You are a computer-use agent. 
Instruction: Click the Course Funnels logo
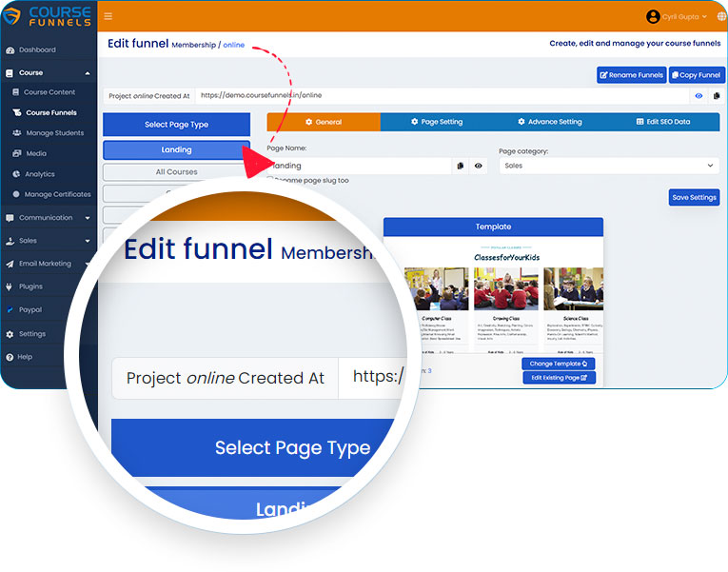[x=47, y=17]
